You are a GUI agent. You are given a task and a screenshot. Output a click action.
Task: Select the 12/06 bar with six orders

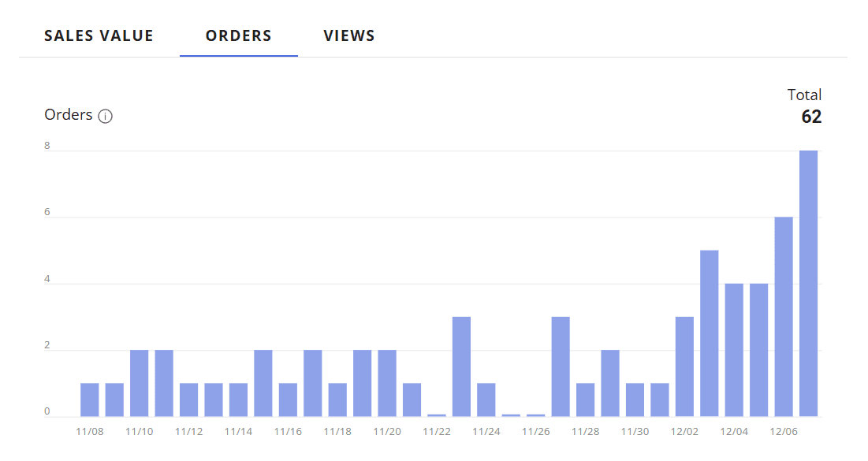pyautogui.click(x=784, y=317)
